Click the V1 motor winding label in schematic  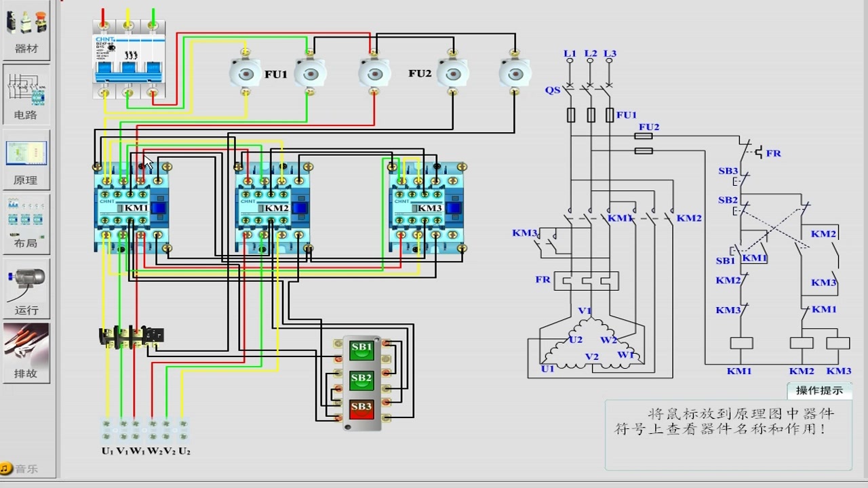(585, 310)
